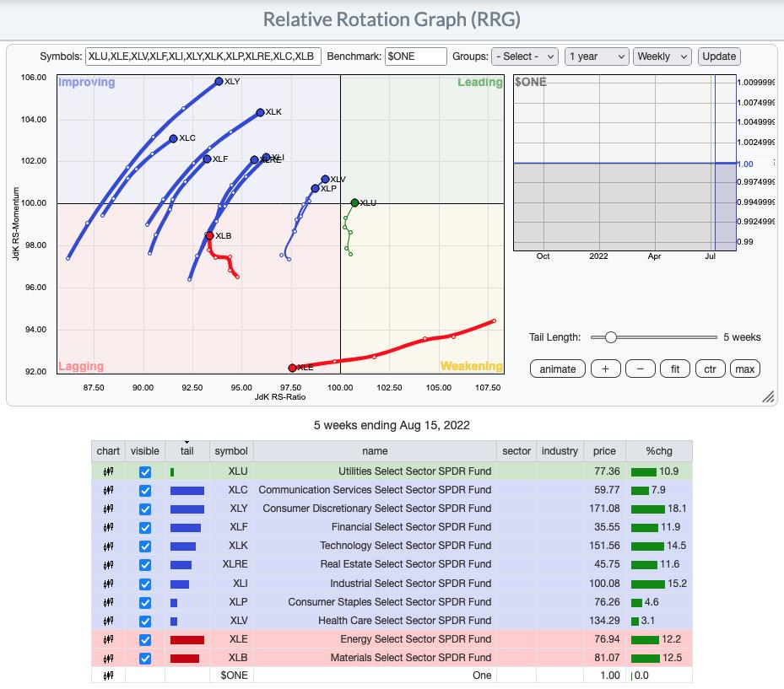The height and width of the screenshot is (689, 784).
Task: Select the XLB point on the graph
Action: pos(209,236)
